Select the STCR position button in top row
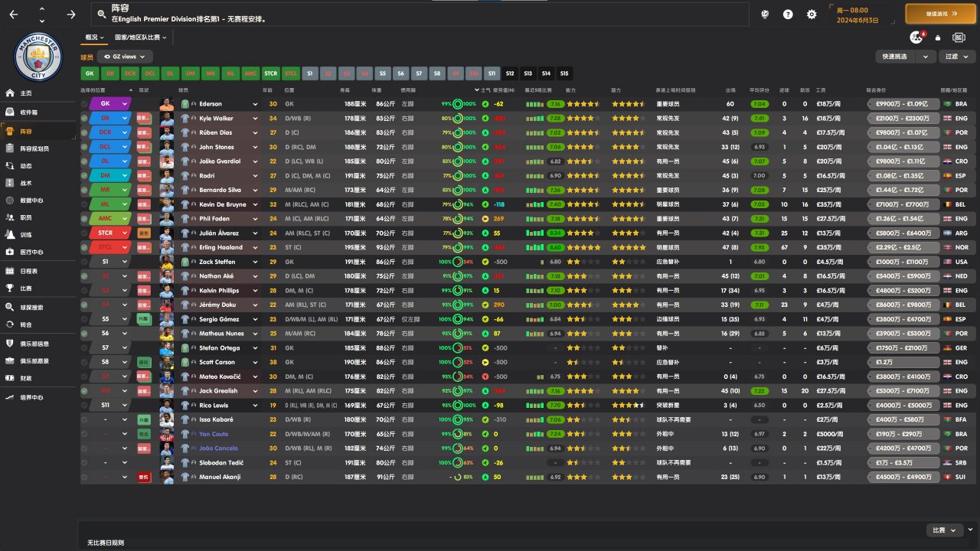 tap(270, 73)
